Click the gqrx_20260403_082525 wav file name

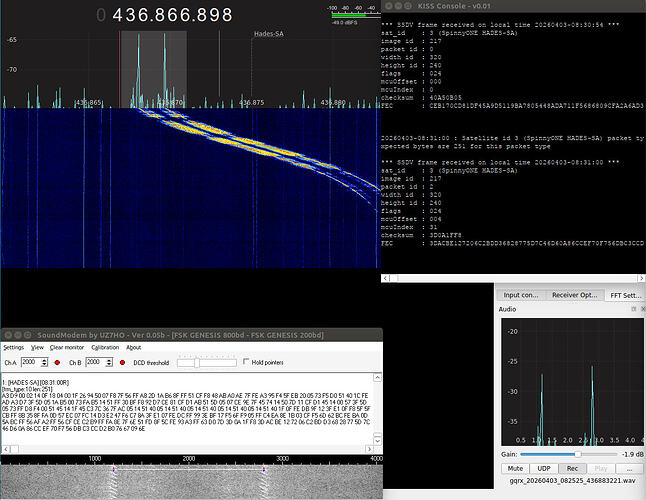pyautogui.click(x=572, y=481)
